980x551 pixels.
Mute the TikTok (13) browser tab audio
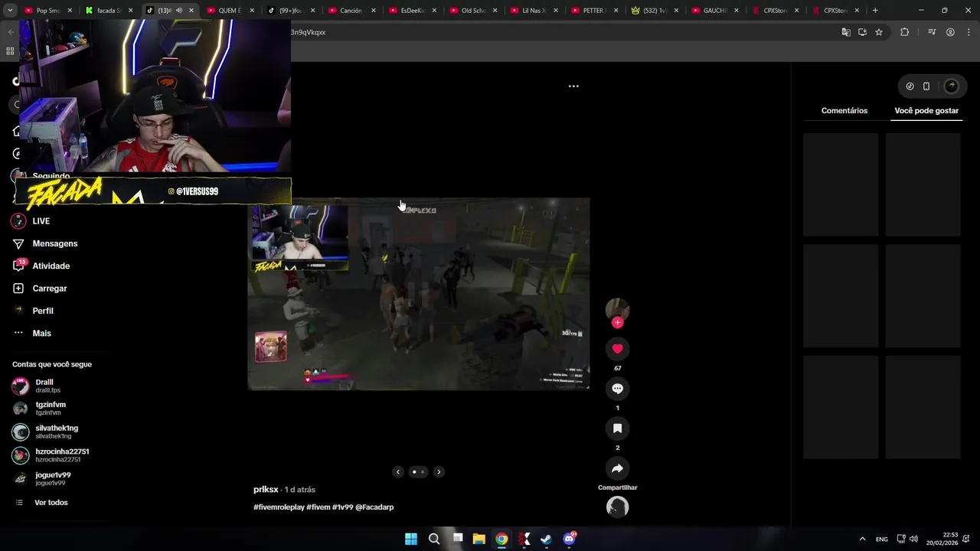tap(178, 11)
